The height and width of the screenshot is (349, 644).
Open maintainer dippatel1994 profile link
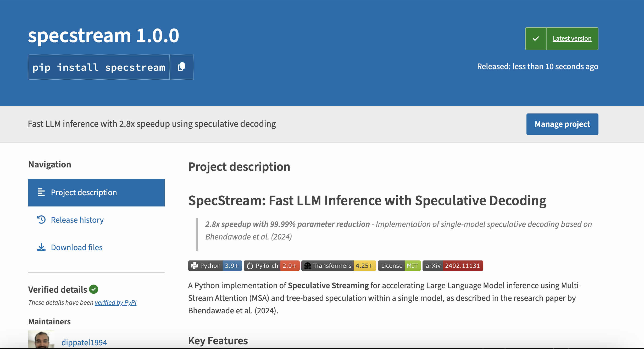84,342
